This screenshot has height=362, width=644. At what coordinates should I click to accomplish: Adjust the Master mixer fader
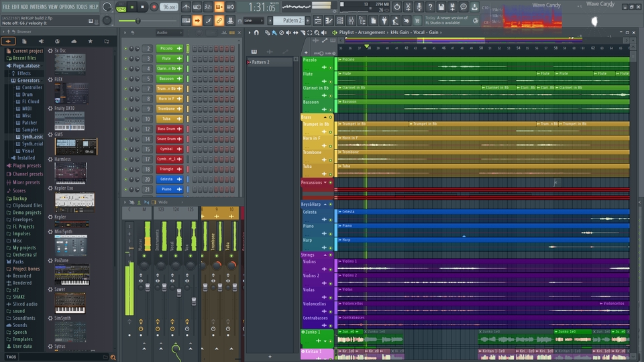pos(147,287)
